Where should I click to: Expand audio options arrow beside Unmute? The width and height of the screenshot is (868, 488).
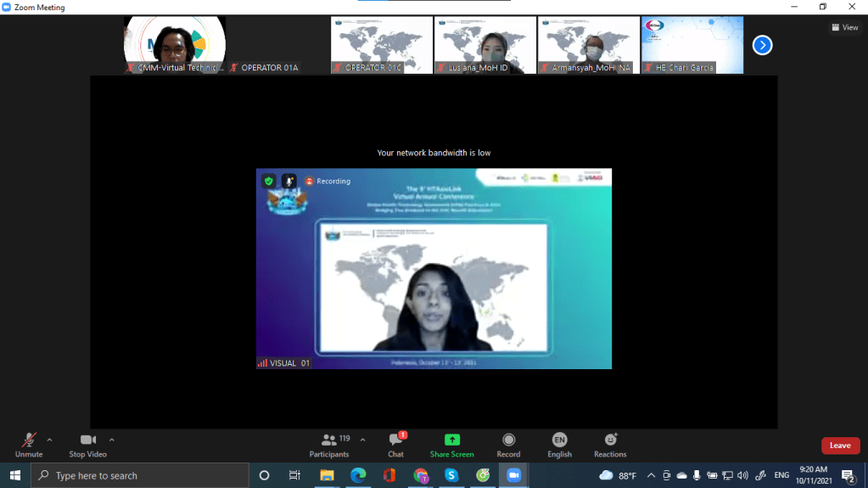49,440
